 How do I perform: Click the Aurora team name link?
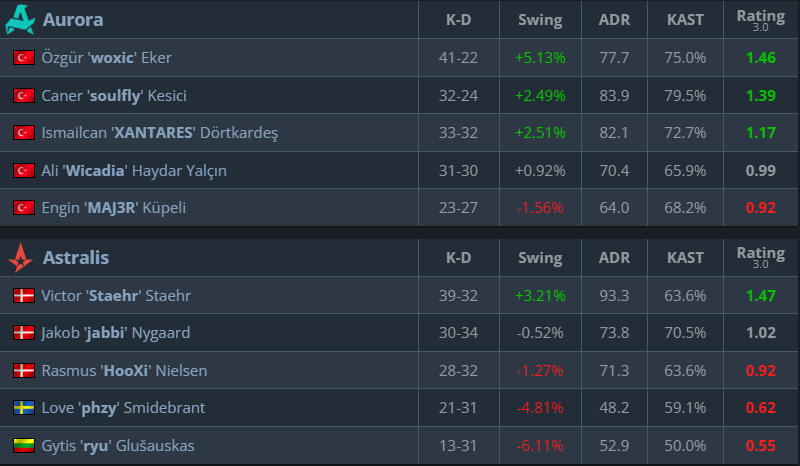73,19
